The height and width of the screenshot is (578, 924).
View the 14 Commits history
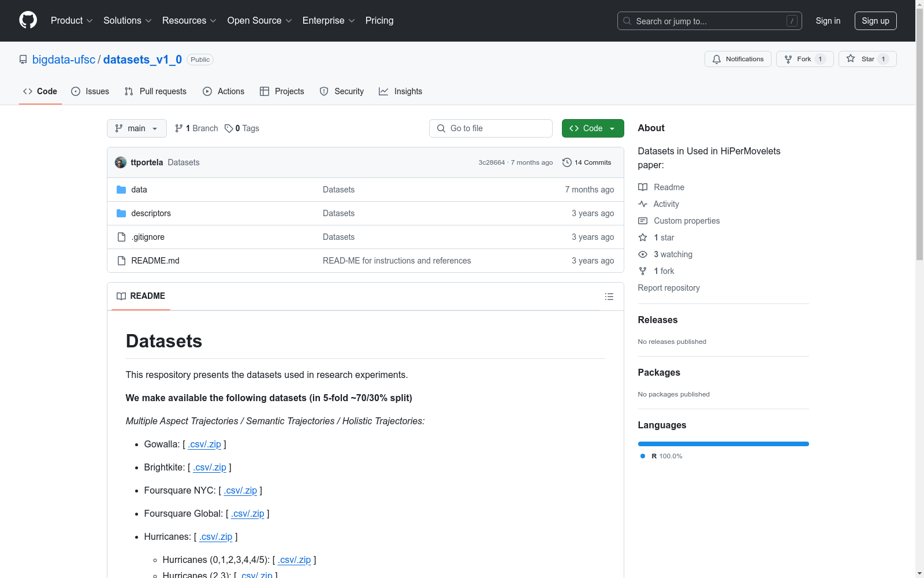[x=587, y=162]
